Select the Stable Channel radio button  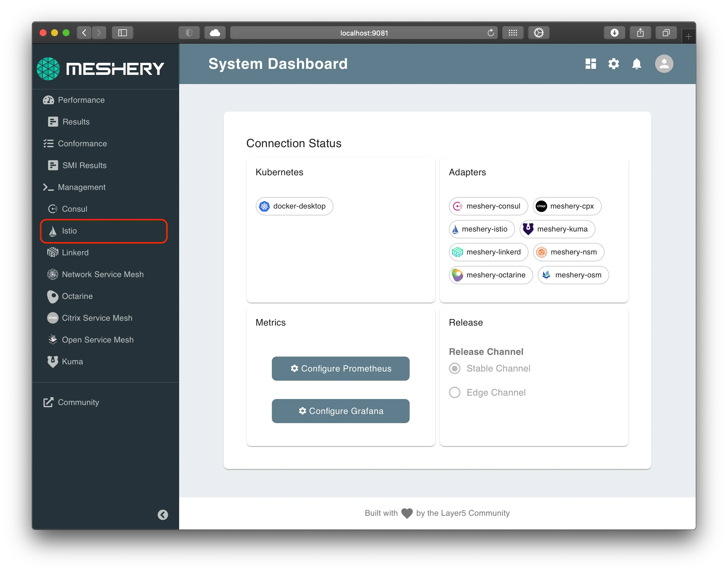pos(454,368)
